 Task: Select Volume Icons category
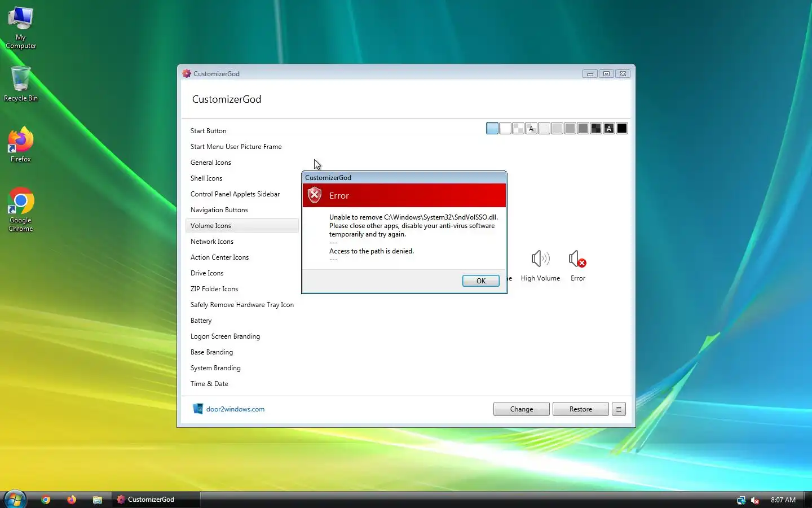[x=242, y=225]
